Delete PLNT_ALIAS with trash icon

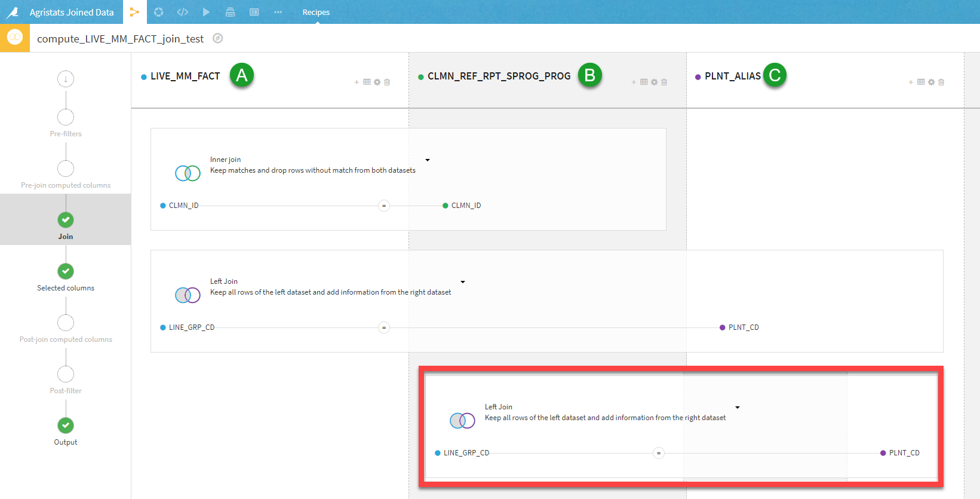pos(941,82)
